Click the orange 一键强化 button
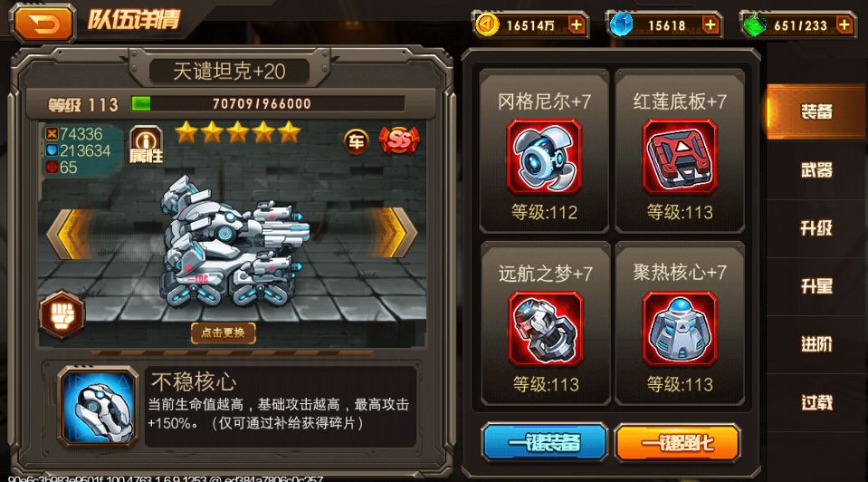The image size is (868, 482). (678, 443)
